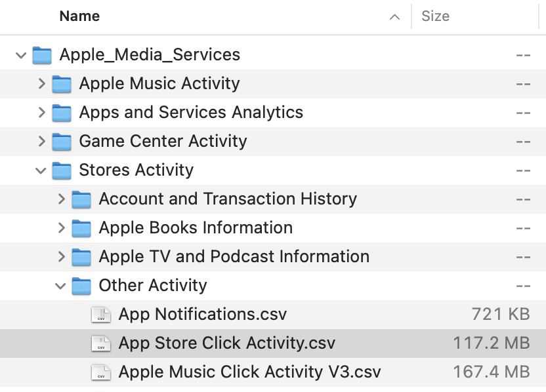
Task: Select the Stores Activity row
Action: pyautogui.click(x=273, y=170)
